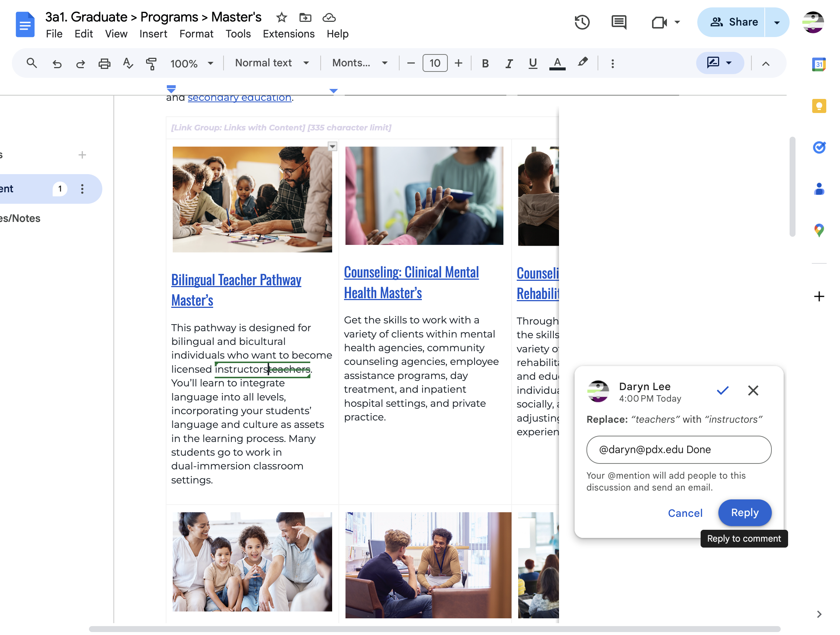Viewport: 840px width, 635px height.
Task: Open the suggesting mode dropdown
Action: coord(719,63)
